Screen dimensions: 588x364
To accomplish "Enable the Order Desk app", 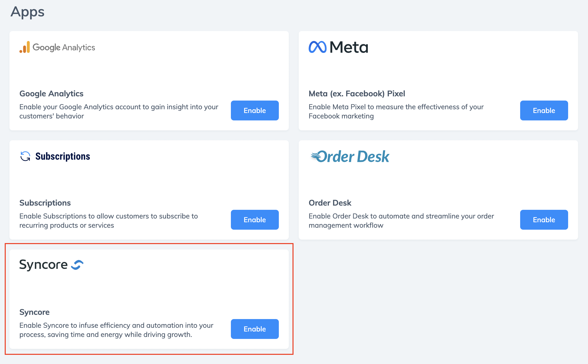I will coord(544,220).
